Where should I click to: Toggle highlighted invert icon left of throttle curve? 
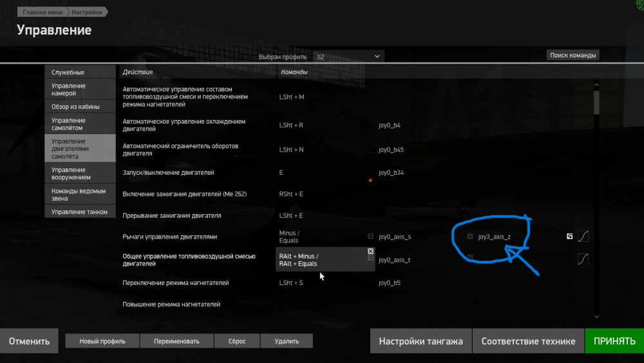(x=570, y=236)
